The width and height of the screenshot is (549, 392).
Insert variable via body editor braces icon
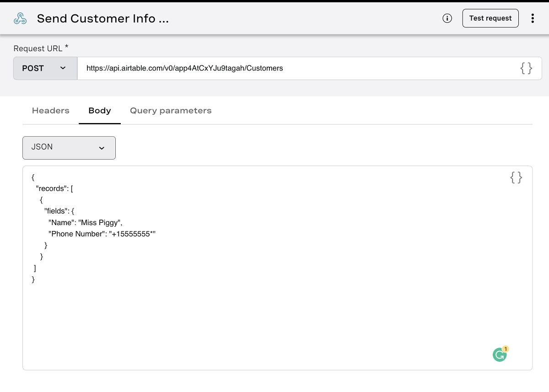(516, 177)
